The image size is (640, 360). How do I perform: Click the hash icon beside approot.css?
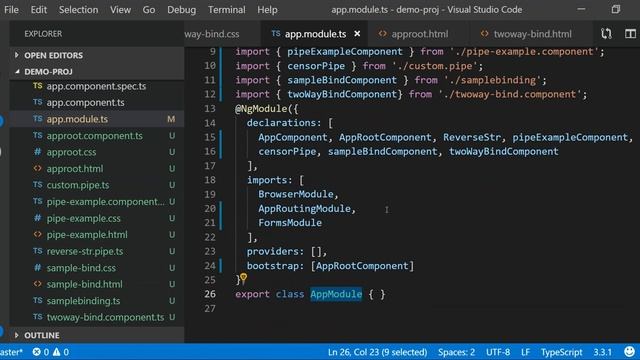point(38,152)
